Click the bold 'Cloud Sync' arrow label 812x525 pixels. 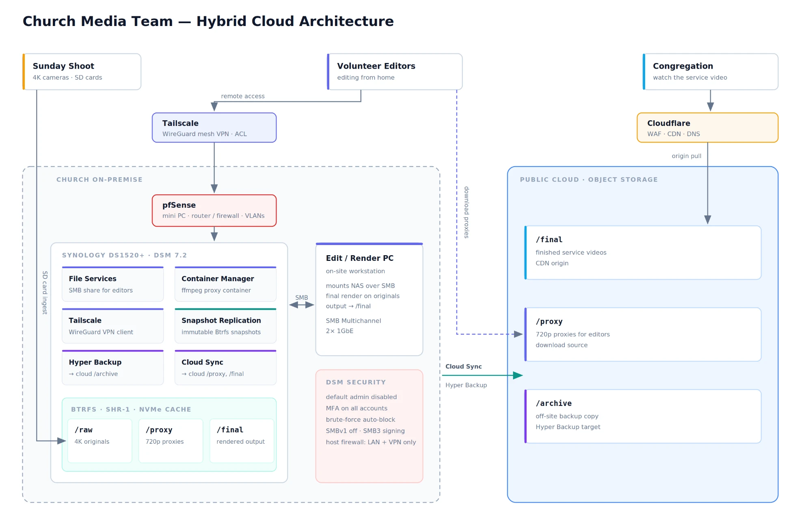(463, 367)
